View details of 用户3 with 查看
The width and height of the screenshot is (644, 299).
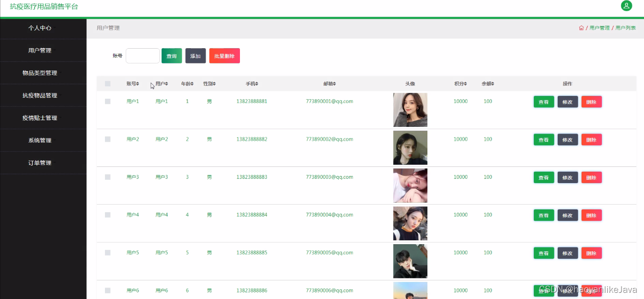(544, 177)
